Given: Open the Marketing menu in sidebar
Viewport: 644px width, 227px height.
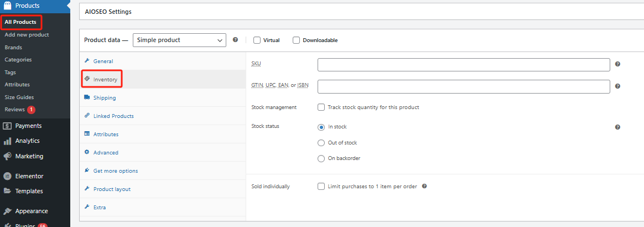Looking at the screenshot, I should click(x=29, y=156).
